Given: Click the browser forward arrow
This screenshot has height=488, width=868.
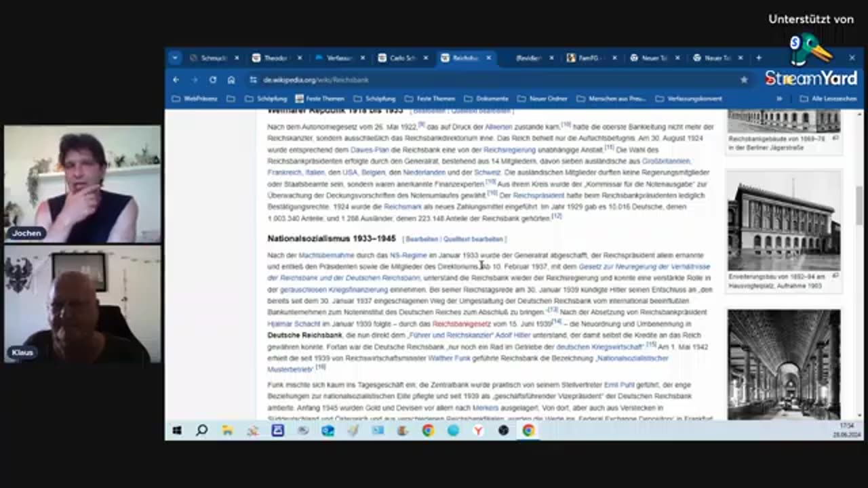Looking at the screenshot, I should tap(194, 80).
